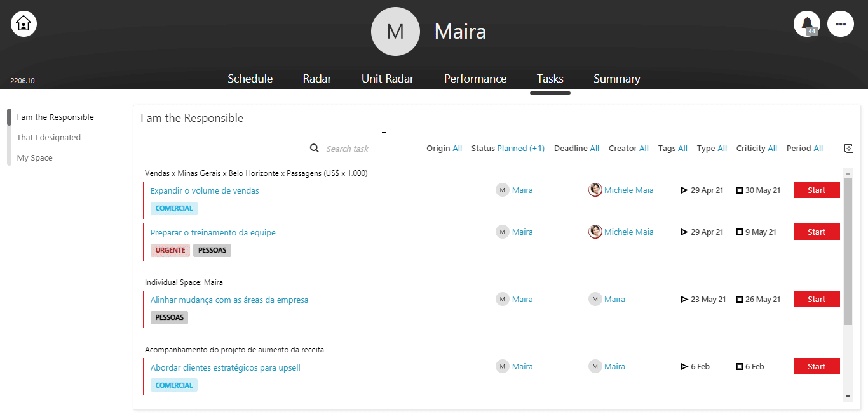Switch to the Unit Radar tab
This screenshot has width=868, height=417.
[x=388, y=79]
